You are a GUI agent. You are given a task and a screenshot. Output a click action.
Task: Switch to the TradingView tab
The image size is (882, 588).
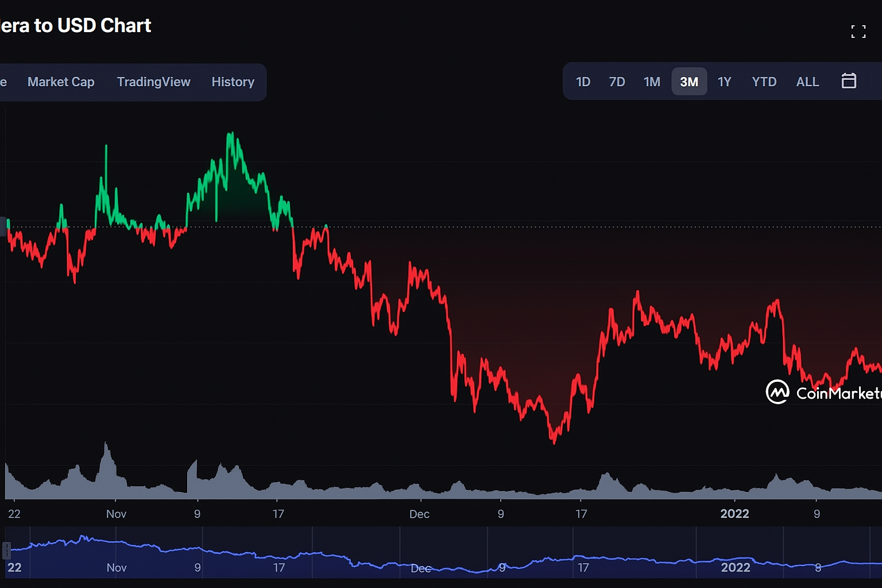[153, 82]
